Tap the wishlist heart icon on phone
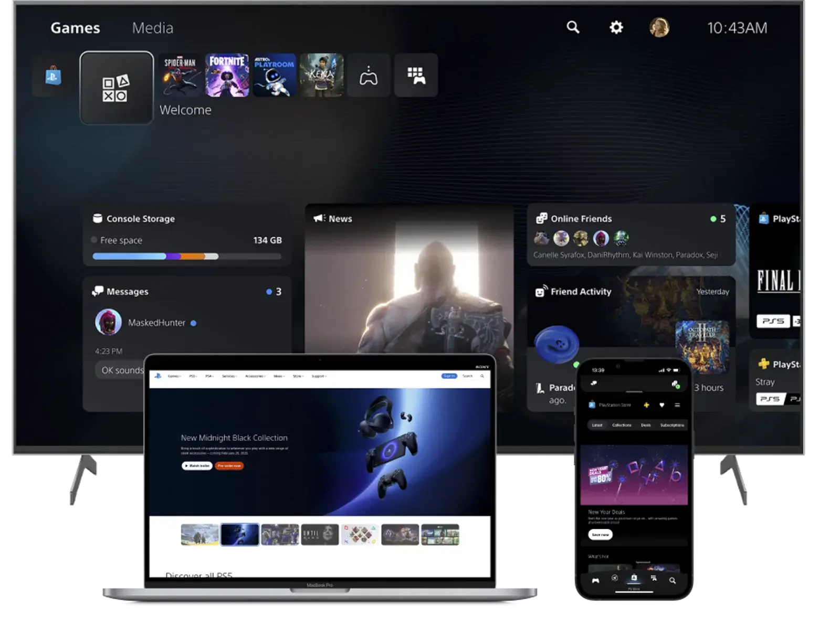This screenshot has height=628, width=840. pos(661,405)
